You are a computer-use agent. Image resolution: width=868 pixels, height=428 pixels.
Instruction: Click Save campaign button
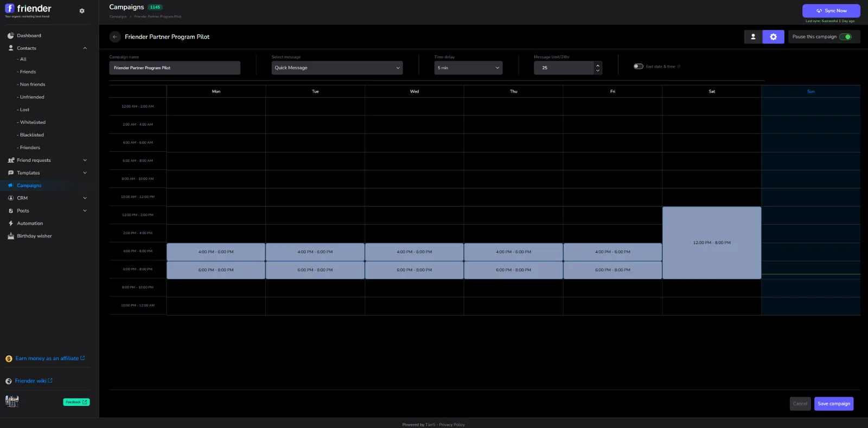coord(834,404)
